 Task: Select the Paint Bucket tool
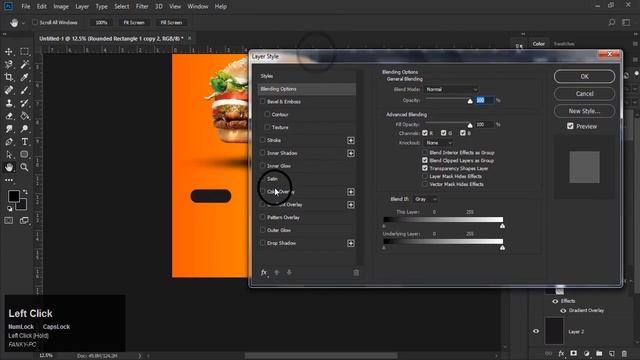point(24,116)
